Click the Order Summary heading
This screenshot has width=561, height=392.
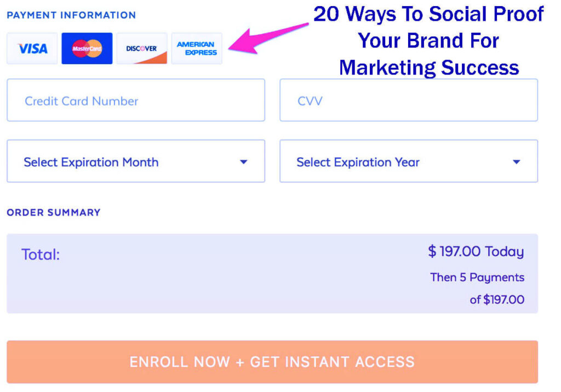[x=53, y=212]
